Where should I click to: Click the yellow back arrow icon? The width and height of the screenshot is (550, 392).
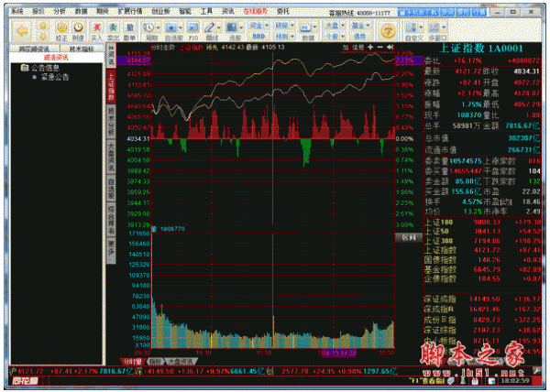point(22,30)
